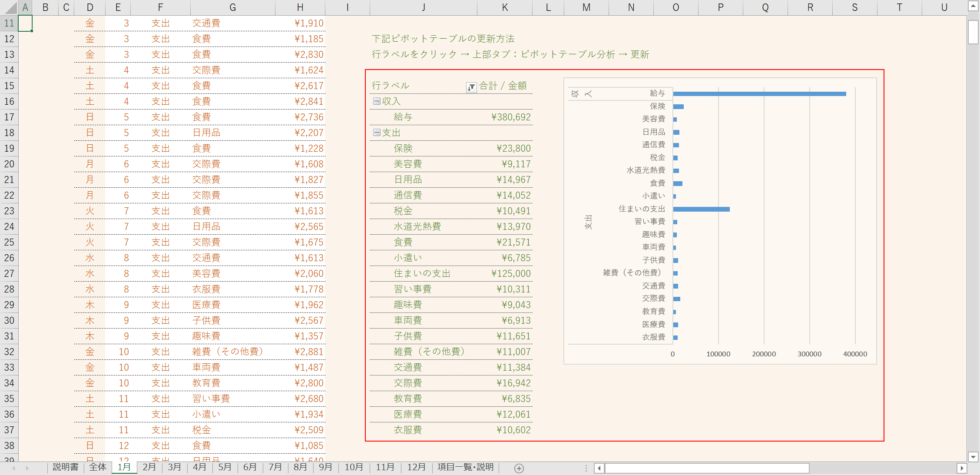Select the 税金 cell in row 37
Image resolution: width=980 pixels, height=475 pixels.
coord(233,430)
